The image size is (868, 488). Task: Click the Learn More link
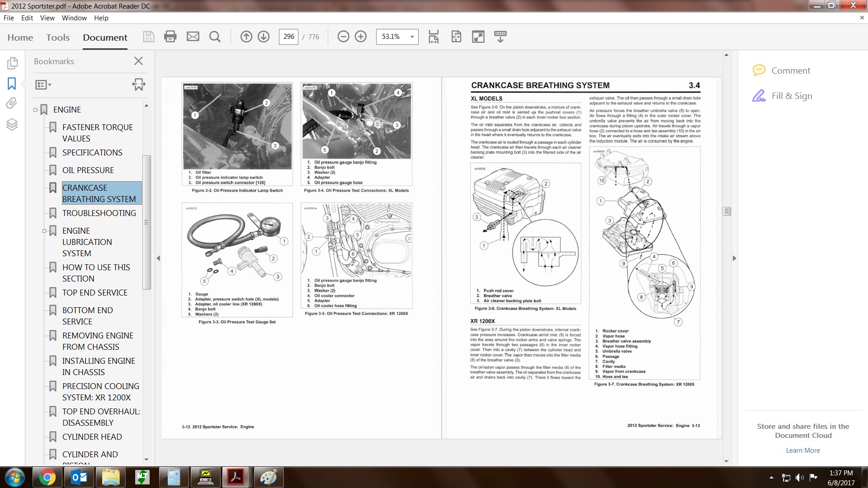[x=802, y=450]
